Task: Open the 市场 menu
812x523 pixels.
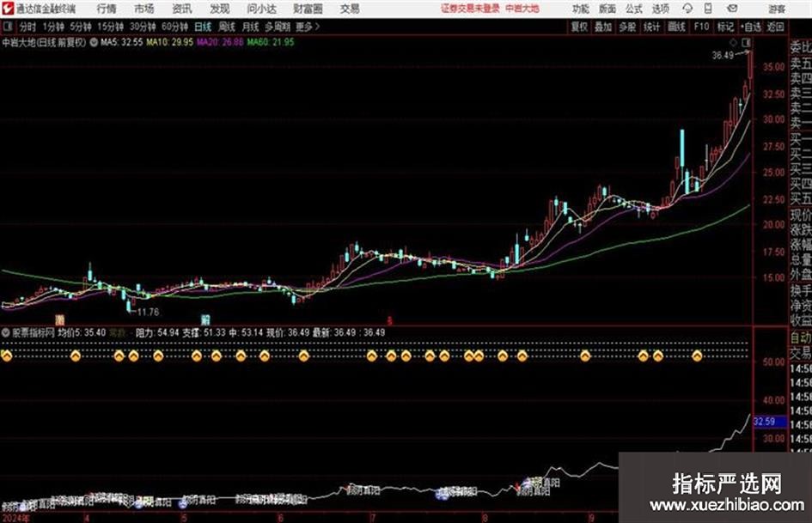Action: point(144,9)
